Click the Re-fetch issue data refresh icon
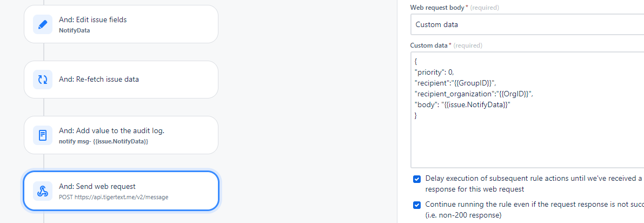The width and height of the screenshot is (644, 223). click(43, 80)
